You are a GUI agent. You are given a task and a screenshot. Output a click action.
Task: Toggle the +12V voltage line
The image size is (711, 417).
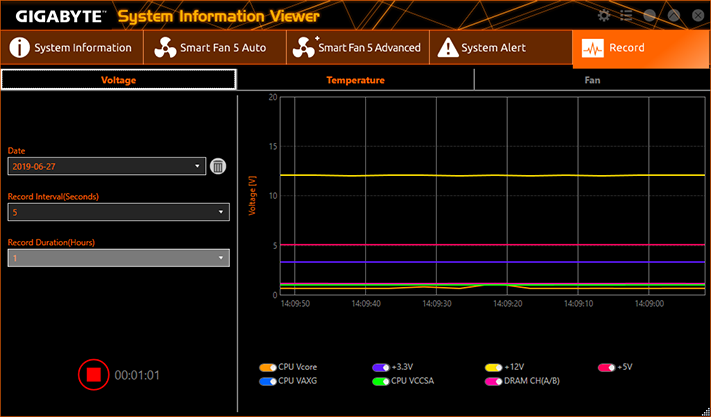coord(493,368)
